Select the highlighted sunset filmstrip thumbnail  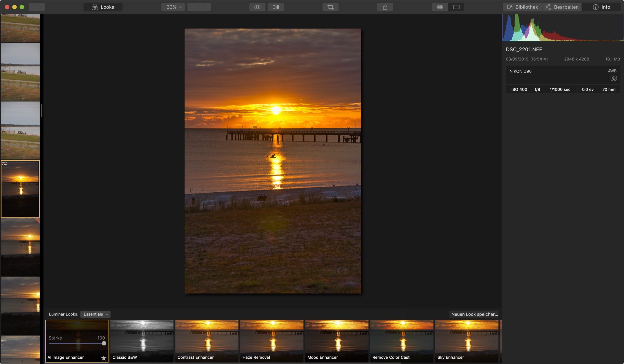(20, 189)
